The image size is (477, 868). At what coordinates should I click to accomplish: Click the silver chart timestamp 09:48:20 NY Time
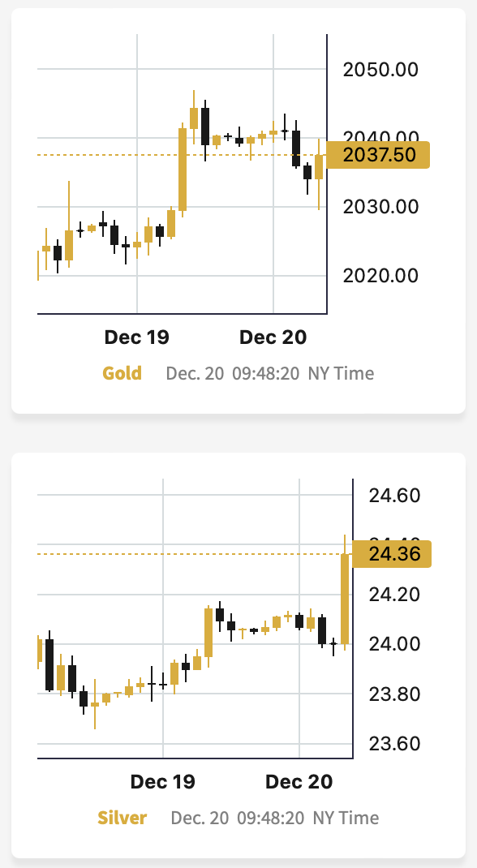307,819
